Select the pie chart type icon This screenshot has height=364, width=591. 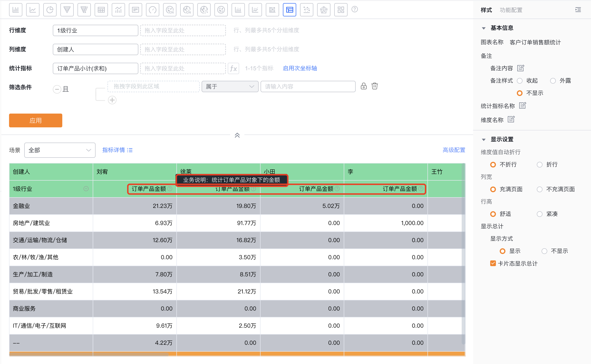pos(50,10)
